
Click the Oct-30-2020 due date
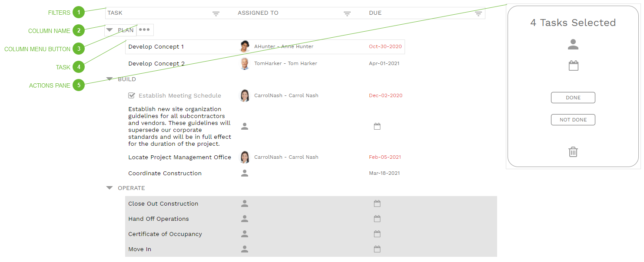coord(385,47)
